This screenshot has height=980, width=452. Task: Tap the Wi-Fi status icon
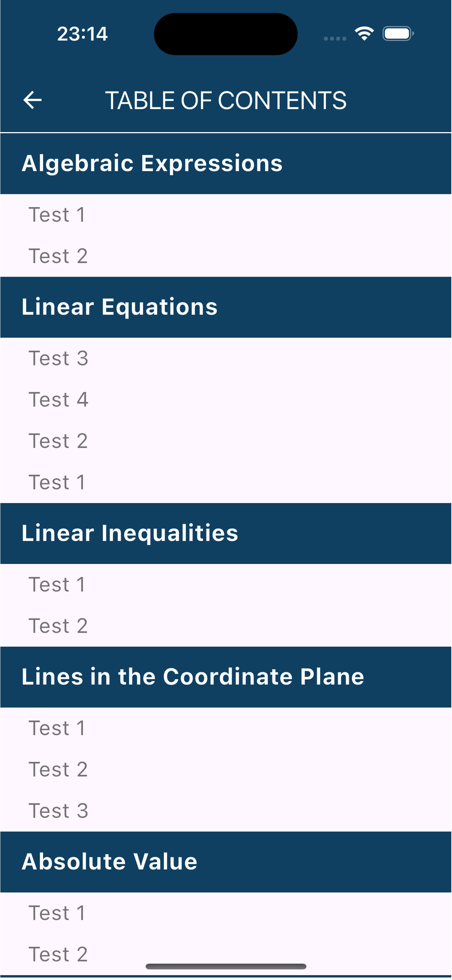point(364,34)
